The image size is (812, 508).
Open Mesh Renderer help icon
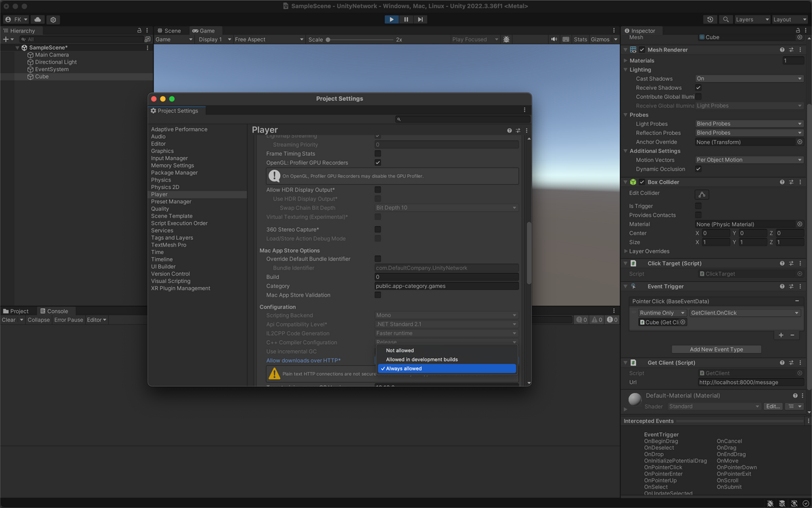[x=782, y=49]
